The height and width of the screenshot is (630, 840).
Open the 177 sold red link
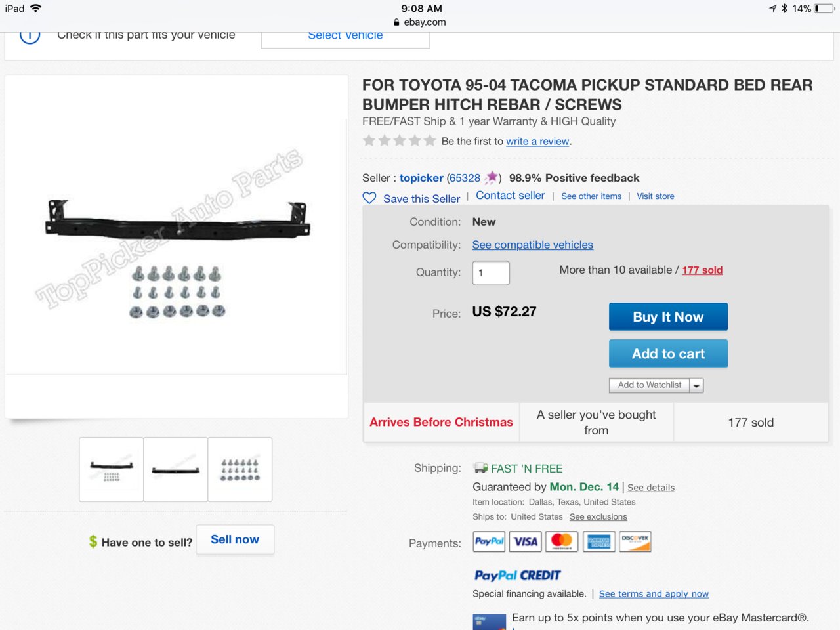point(702,270)
